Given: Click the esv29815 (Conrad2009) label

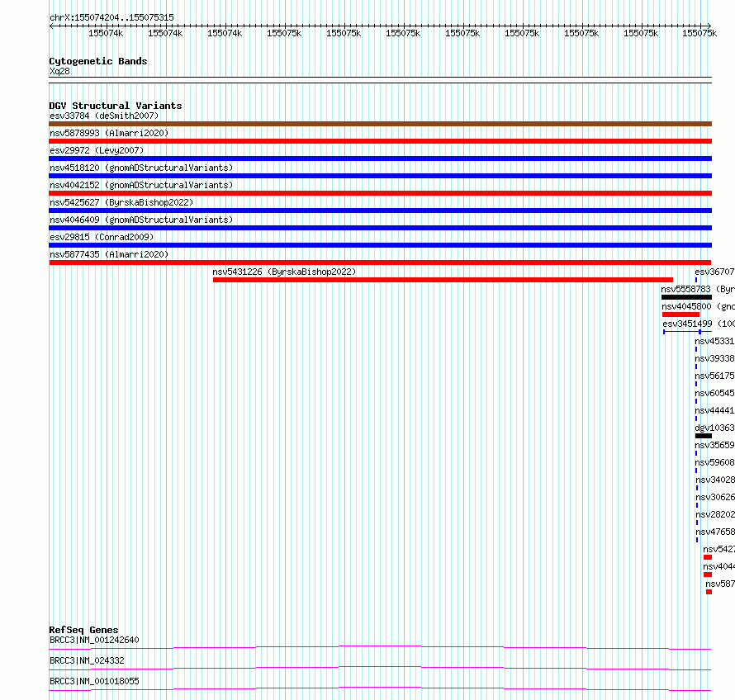Looking at the screenshot, I should point(102,237).
